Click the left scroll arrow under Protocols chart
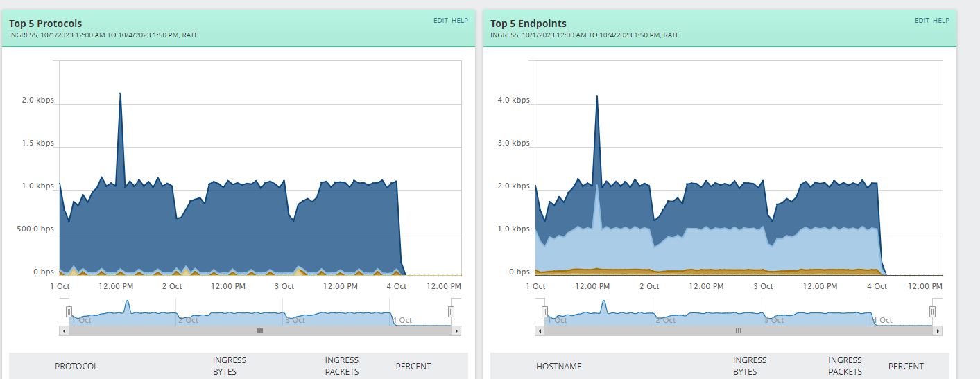The width and height of the screenshot is (980, 379). [x=65, y=331]
